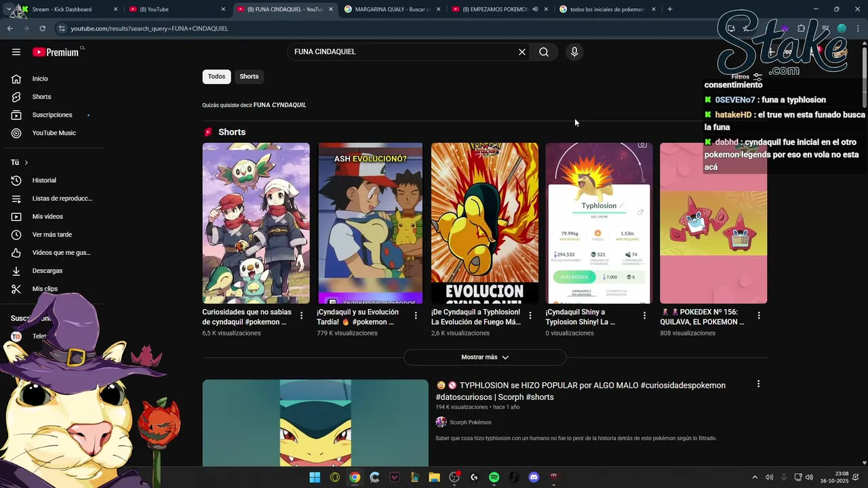Open options for Cyndaquil Evolución Tardía short
This screenshot has width=868, height=488.
tap(416, 315)
